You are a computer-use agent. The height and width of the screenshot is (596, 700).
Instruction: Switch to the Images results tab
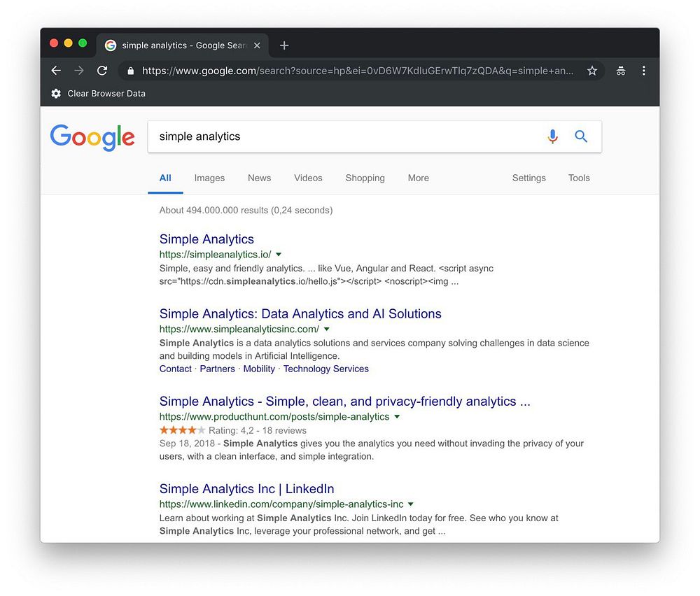[209, 178]
